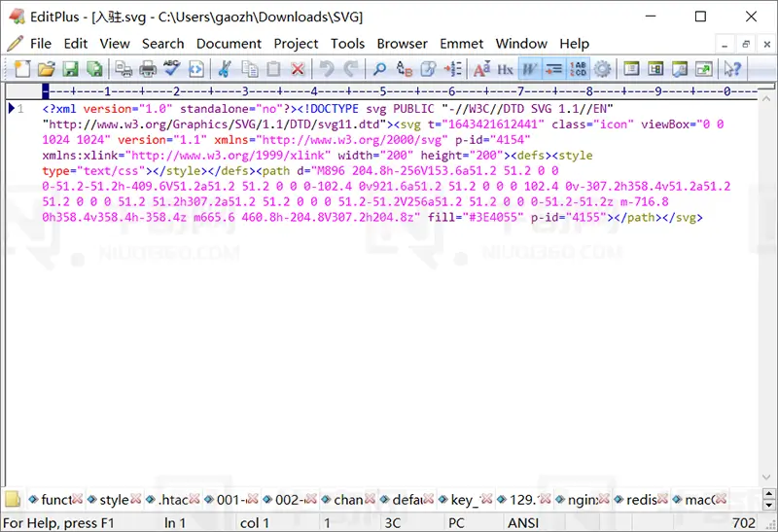This screenshot has width=778, height=532.
Task: Switch to Full Screen mode icon
Action: 703,68
